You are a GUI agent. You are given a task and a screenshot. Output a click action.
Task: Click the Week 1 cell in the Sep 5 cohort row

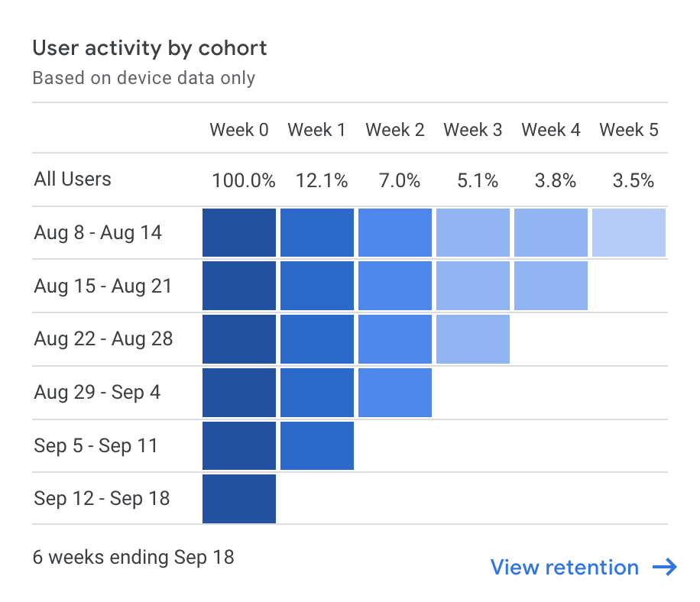point(316,445)
